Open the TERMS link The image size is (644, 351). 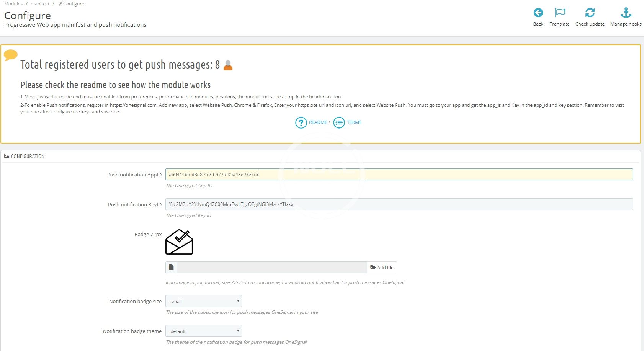354,122
